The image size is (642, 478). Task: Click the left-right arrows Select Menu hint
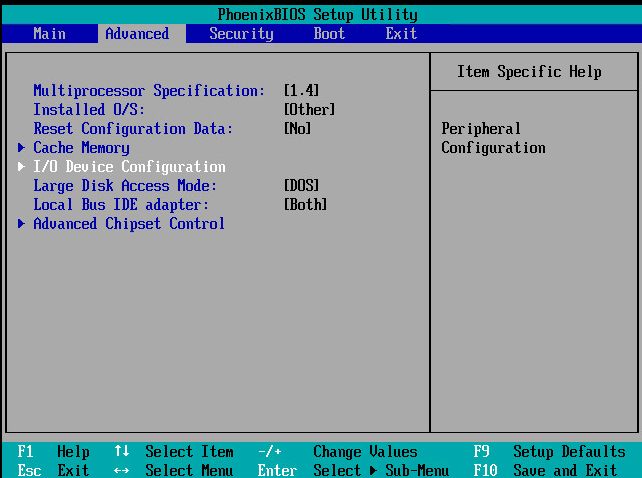point(174,470)
